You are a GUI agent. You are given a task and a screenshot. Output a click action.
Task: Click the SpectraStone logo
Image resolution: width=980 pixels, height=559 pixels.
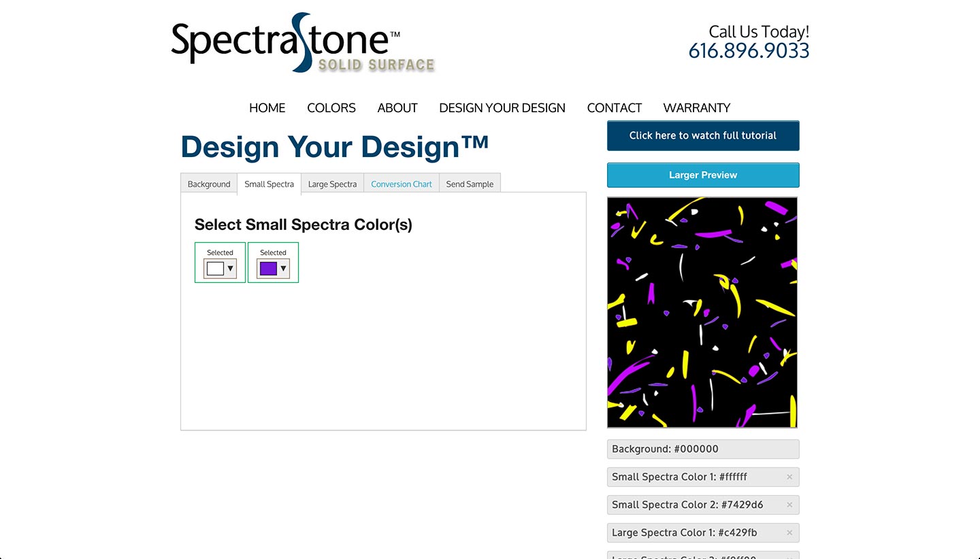pyautogui.click(x=303, y=42)
